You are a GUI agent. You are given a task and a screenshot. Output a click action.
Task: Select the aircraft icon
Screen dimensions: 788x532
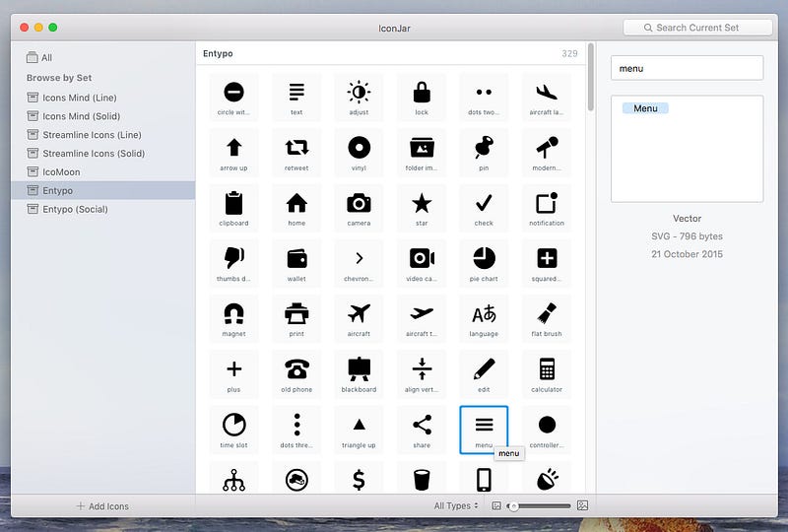pos(359,319)
